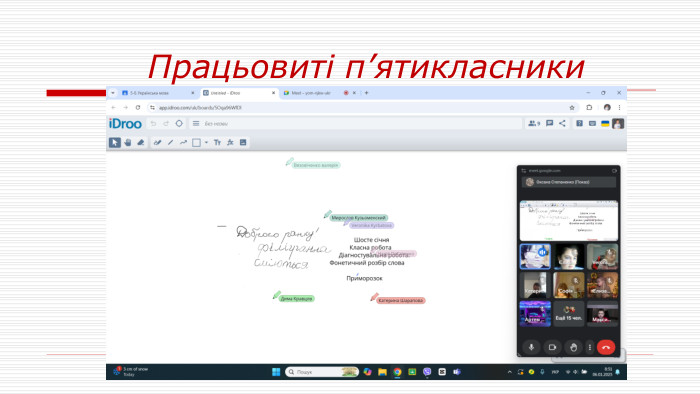
Task: Select the rectangle shape tool
Action: [x=196, y=142]
